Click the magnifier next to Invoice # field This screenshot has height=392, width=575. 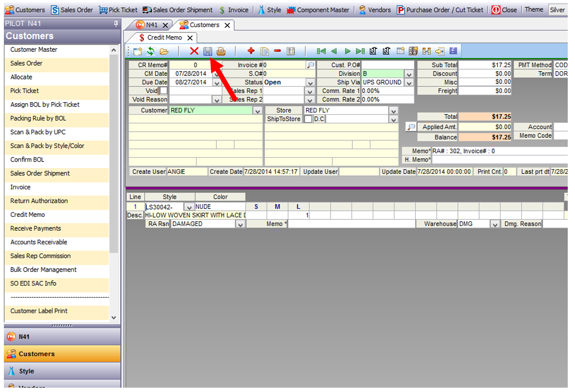pos(311,65)
